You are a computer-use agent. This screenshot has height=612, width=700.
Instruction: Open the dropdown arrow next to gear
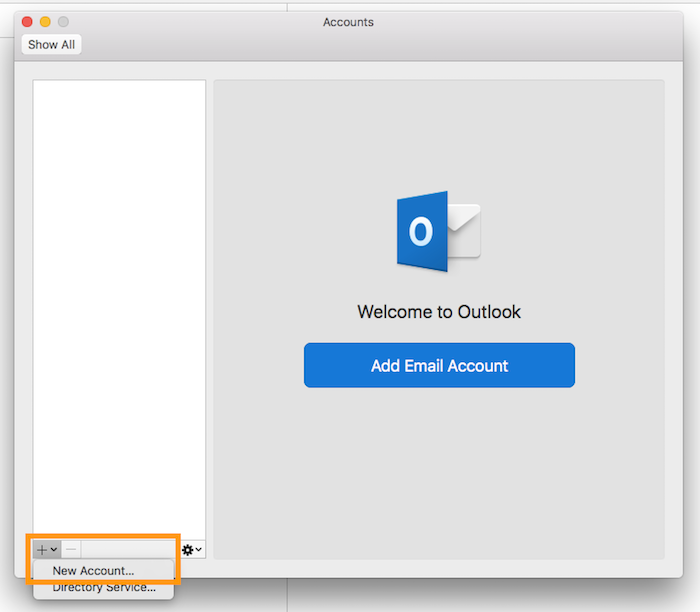coord(199,550)
